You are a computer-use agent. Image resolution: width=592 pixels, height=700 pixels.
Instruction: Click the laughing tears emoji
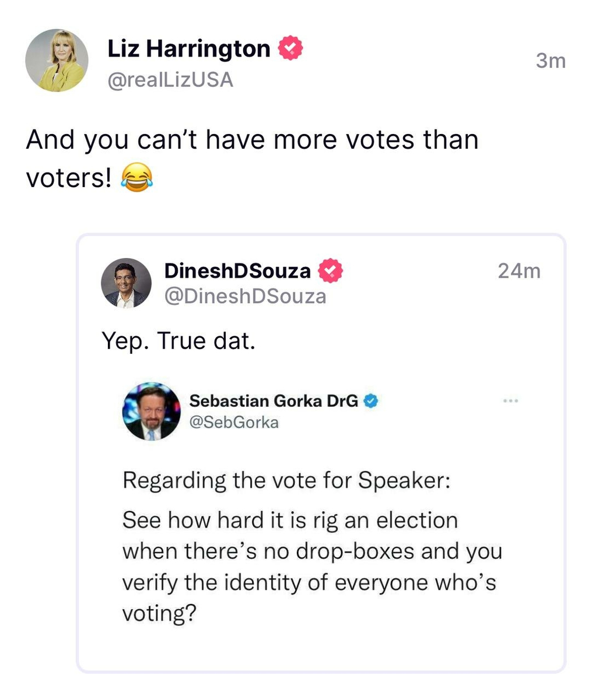[x=136, y=177]
